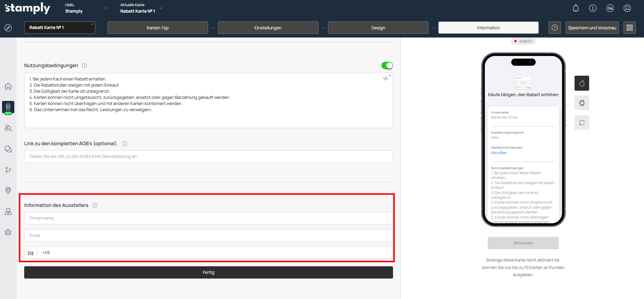
Task: Click the help question mark button
Action: (554, 28)
